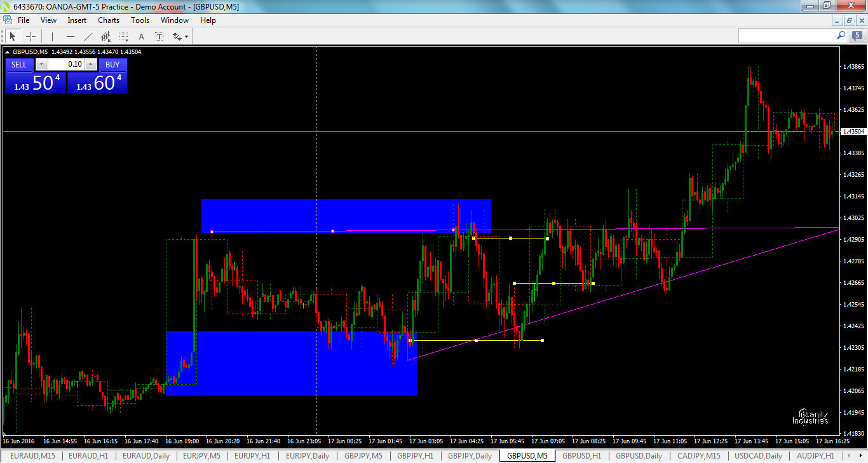
Task: Select the text annotation tool
Action: (x=142, y=36)
